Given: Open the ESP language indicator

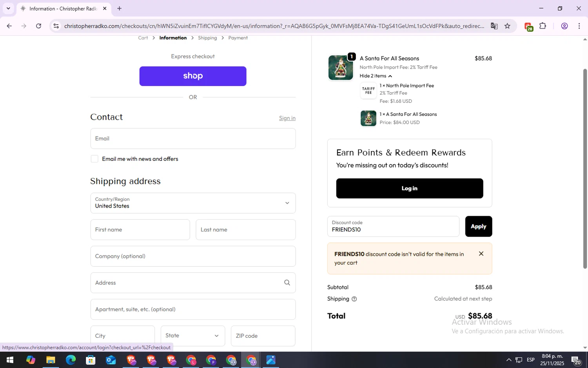Looking at the screenshot, I should pos(531,360).
